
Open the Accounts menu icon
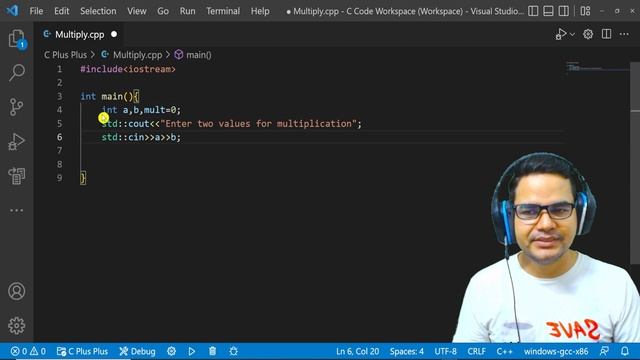coord(17,291)
